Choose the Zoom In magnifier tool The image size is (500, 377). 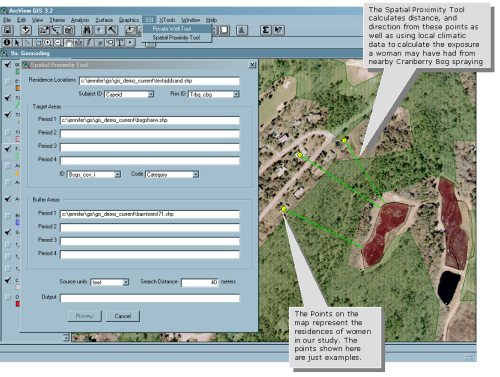pyautogui.click(x=48, y=43)
